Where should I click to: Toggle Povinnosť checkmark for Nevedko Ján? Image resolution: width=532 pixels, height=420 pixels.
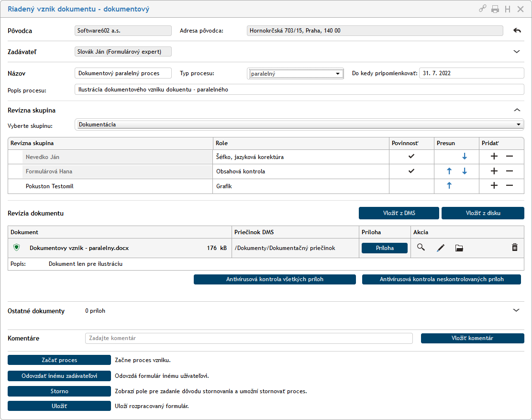click(x=411, y=157)
